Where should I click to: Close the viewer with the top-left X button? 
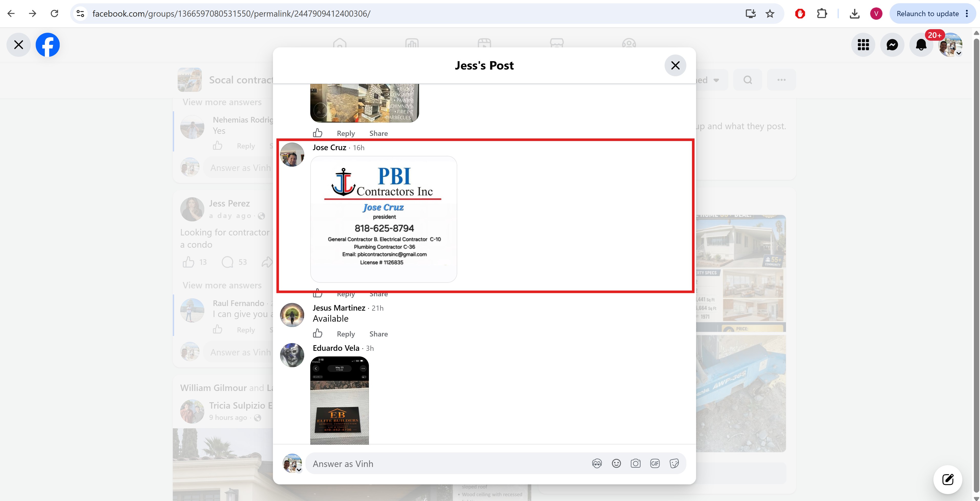point(18,45)
